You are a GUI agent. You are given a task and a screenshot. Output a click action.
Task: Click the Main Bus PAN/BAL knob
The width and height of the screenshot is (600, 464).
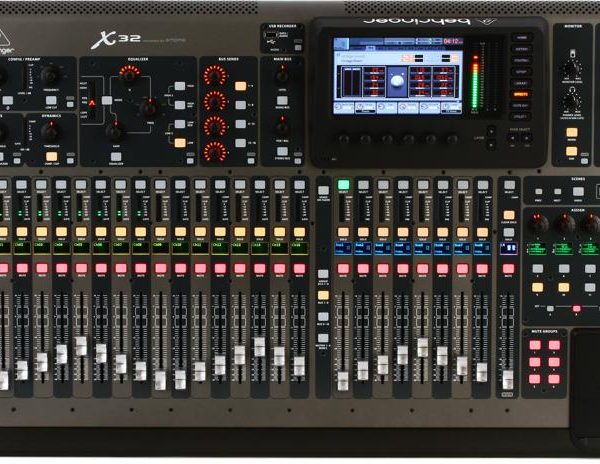point(282,125)
